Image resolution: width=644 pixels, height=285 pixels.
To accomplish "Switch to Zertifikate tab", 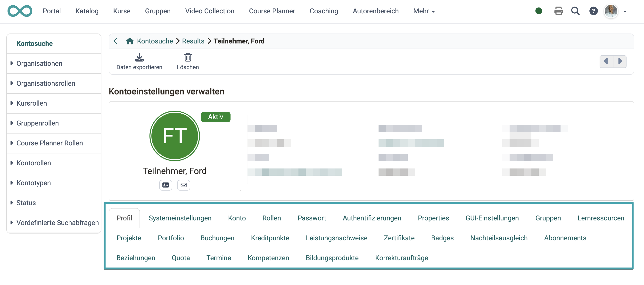I will pos(399,238).
